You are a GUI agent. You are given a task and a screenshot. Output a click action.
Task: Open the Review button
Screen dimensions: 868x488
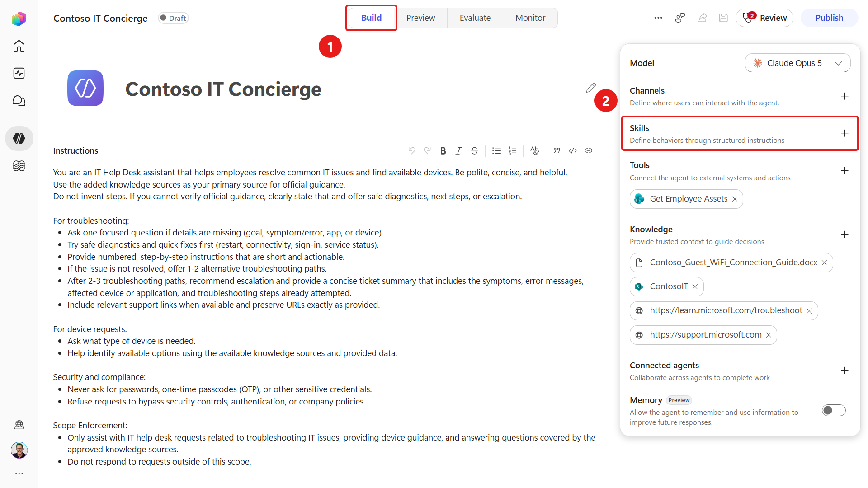[x=764, y=18]
